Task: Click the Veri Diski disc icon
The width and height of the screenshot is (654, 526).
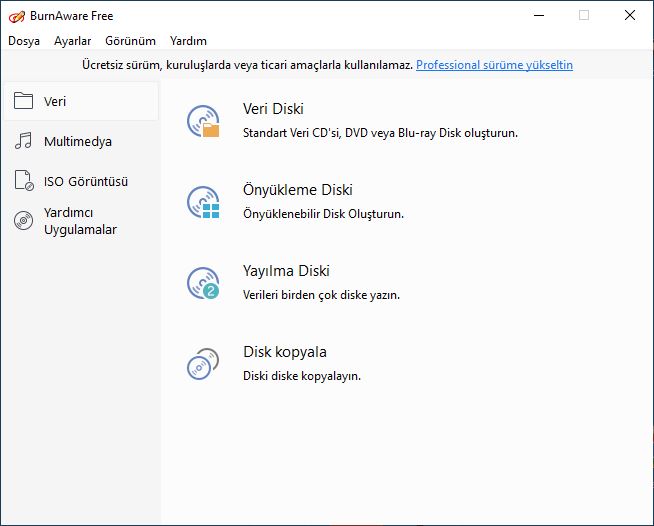Action: point(203,121)
